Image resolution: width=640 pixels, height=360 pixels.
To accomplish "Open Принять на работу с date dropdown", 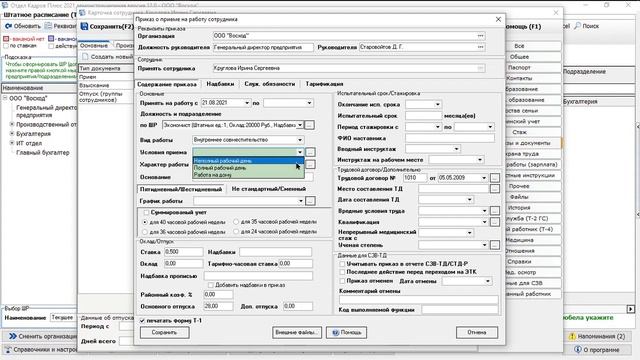I will coord(247,103).
